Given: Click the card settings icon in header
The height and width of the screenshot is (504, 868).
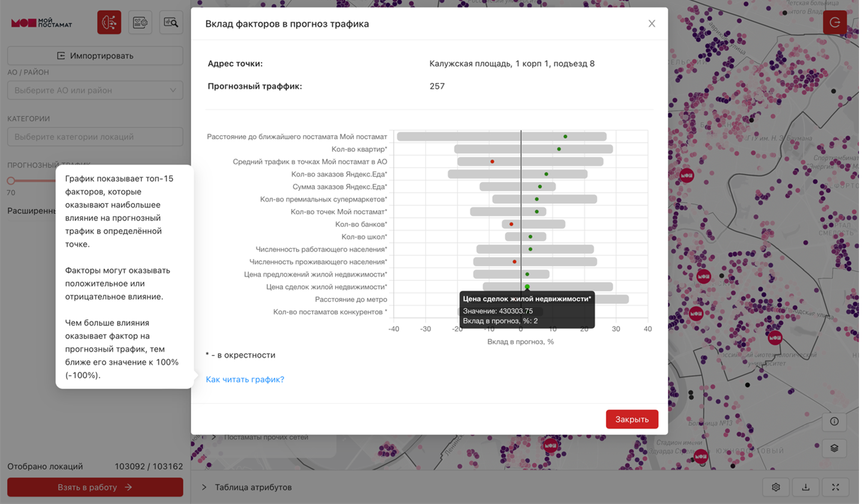Looking at the screenshot, I should pos(140,23).
